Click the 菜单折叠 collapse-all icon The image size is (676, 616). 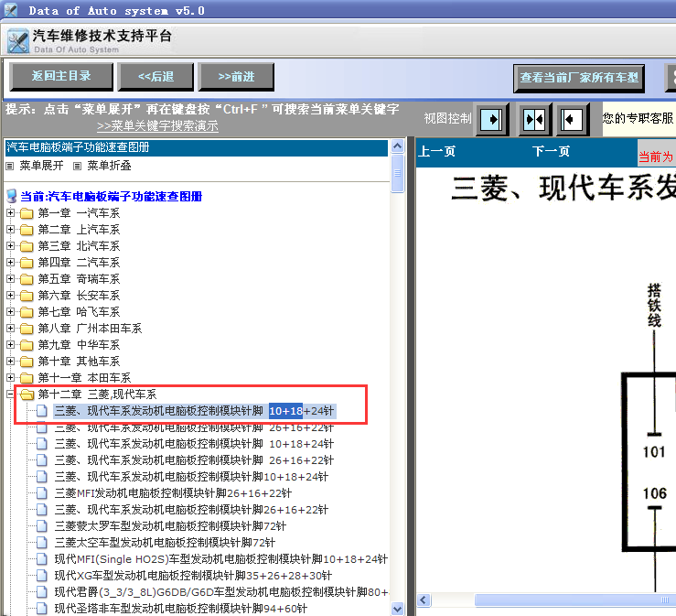[77, 166]
